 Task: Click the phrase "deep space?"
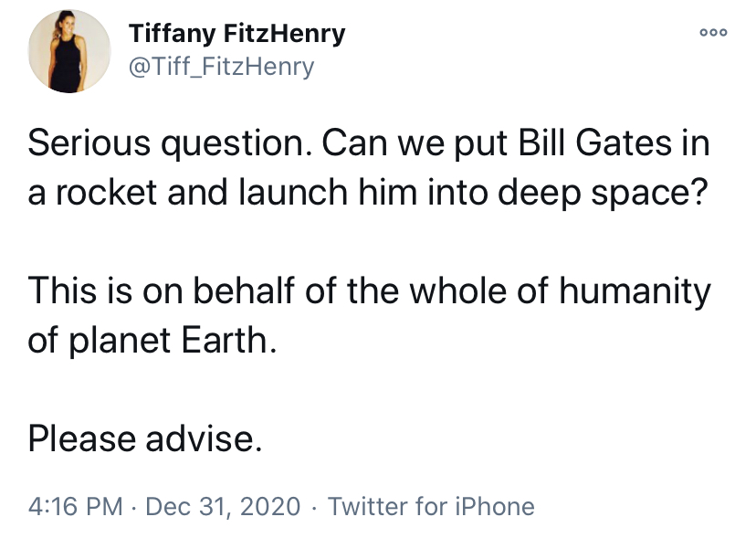click(x=603, y=194)
